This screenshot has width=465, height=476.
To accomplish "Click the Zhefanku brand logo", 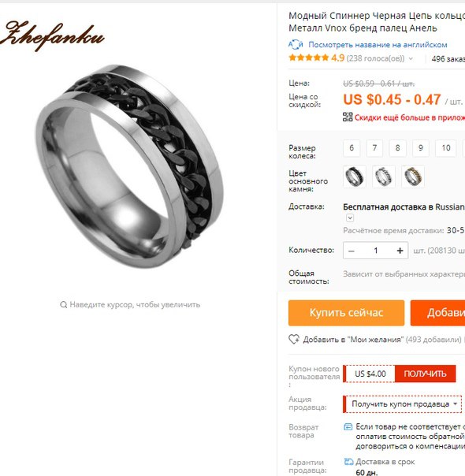I will point(52,36).
